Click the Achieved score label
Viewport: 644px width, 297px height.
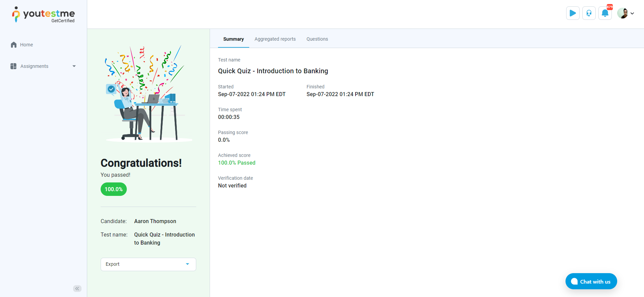(x=234, y=155)
